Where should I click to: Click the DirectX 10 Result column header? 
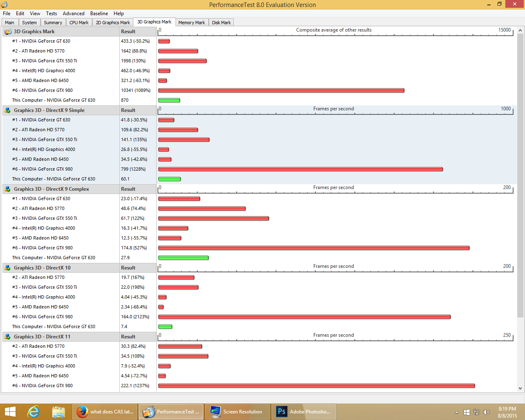click(138, 268)
